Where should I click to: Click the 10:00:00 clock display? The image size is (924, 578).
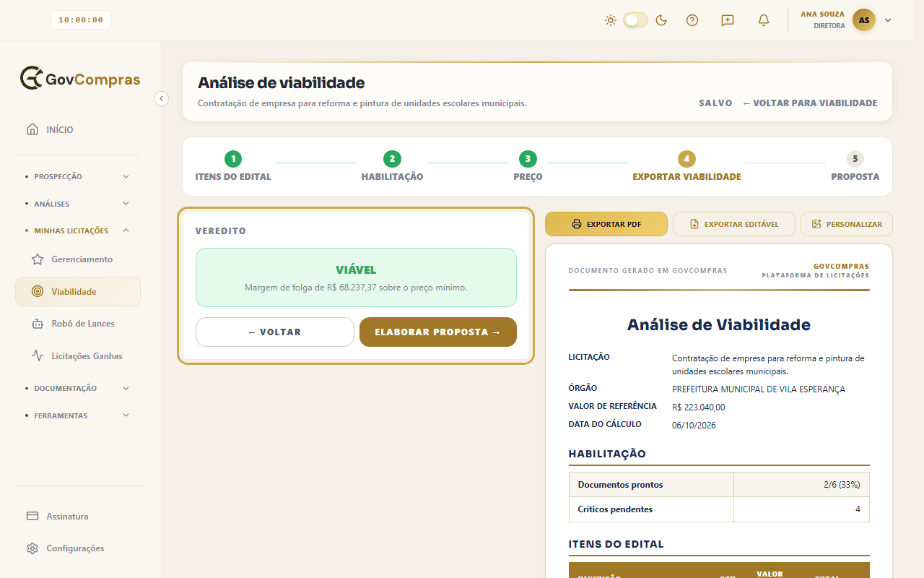pos(81,20)
